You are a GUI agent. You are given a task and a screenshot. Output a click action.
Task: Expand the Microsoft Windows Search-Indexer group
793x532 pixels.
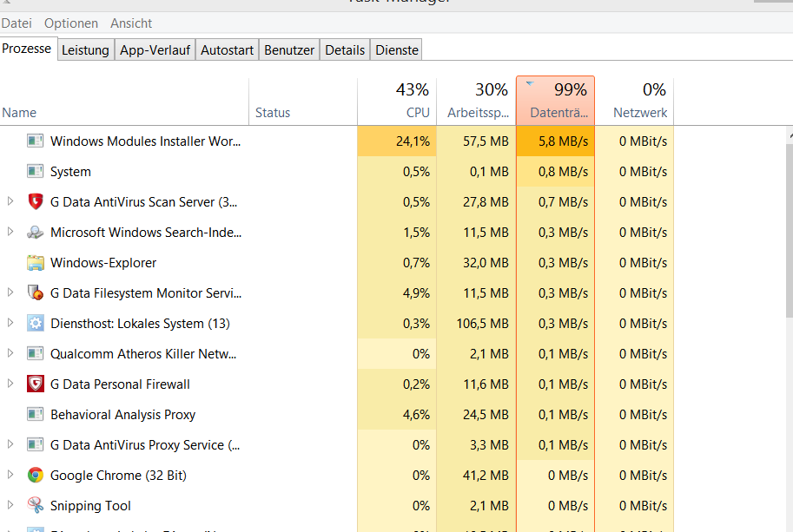pos(10,232)
